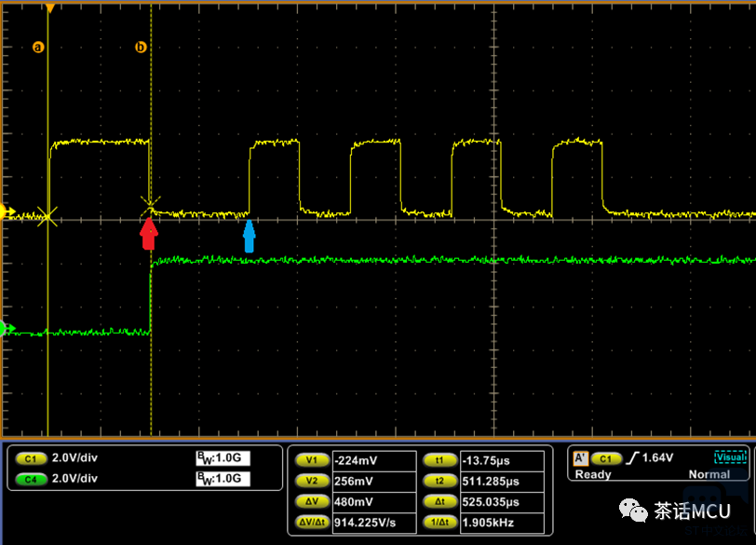Image resolution: width=756 pixels, height=545 pixels.
Task: Click the C1 trigger source badge
Action: [x=606, y=458]
